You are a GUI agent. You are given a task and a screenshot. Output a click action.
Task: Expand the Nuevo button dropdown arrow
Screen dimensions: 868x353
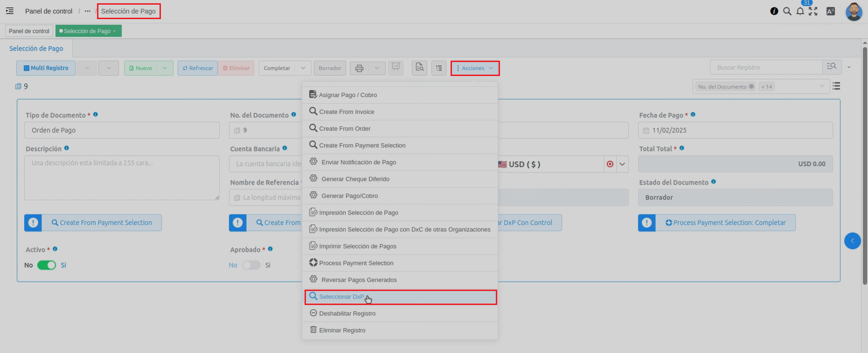point(165,68)
